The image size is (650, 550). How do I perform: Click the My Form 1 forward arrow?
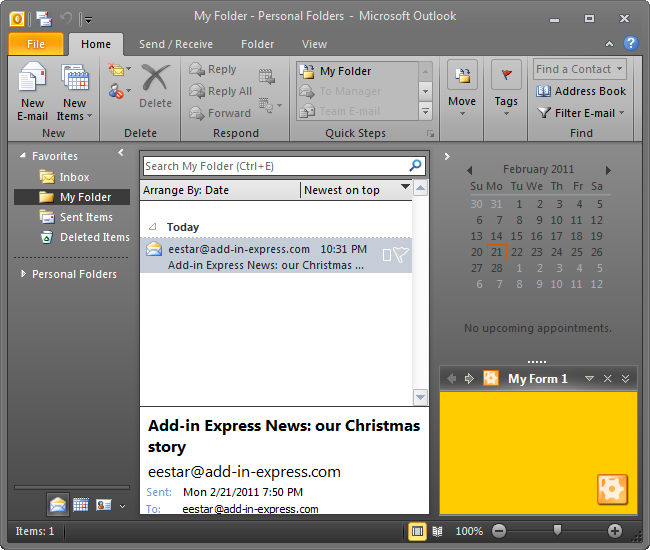coord(469,378)
